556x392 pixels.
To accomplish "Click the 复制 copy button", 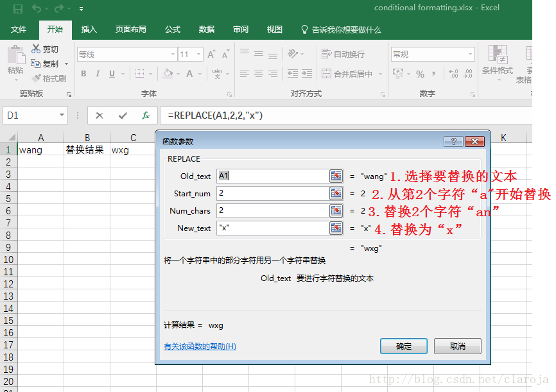I will pyautogui.click(x=45, y=64).
